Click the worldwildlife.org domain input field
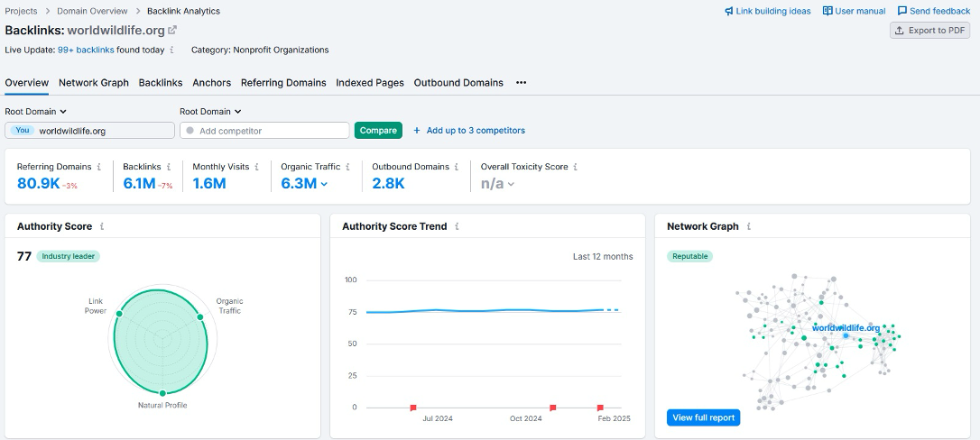This screenshot has width=980, height=440. [90, 131]
